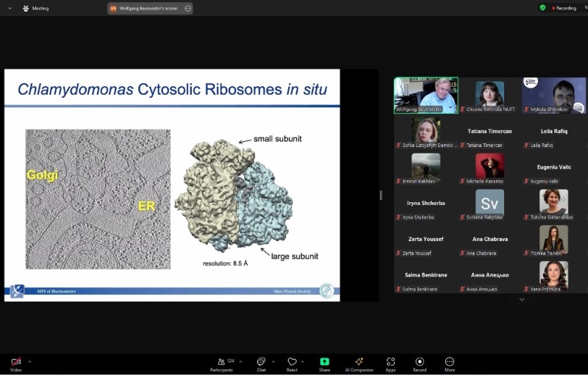Click the green Share screen icon
Image resolution: width=588 pixels, height=375 pixels.
[324, 362]
